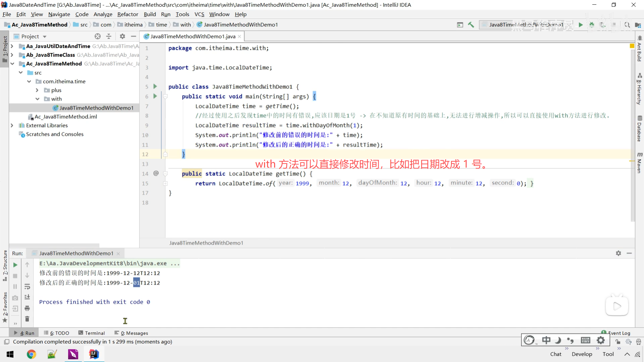Click the trash icon to clear the console
Image resolution: width=644 pixels, height=362 pixels.
[27, 319]
